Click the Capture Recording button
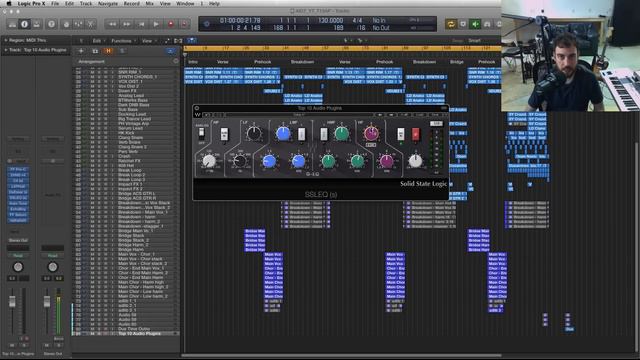The width and height of the screenshot is (640, 360). point(184,24)
